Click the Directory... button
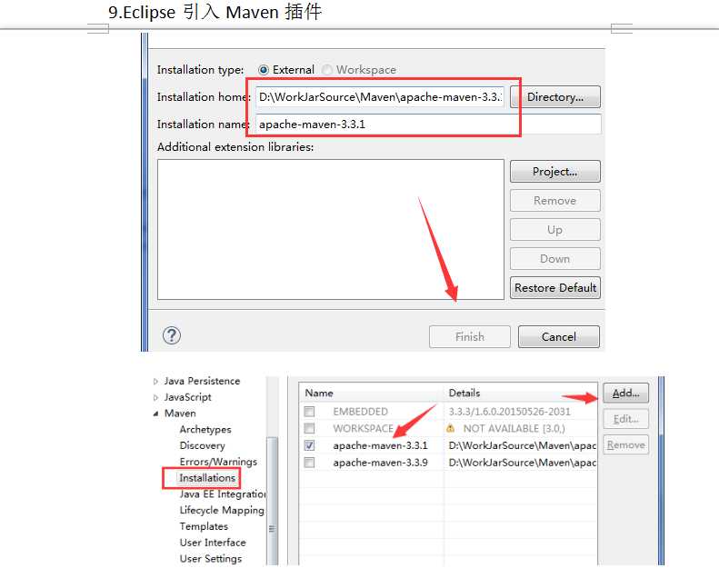This screenshot has height=588, width=719. [x=554, y=97]
